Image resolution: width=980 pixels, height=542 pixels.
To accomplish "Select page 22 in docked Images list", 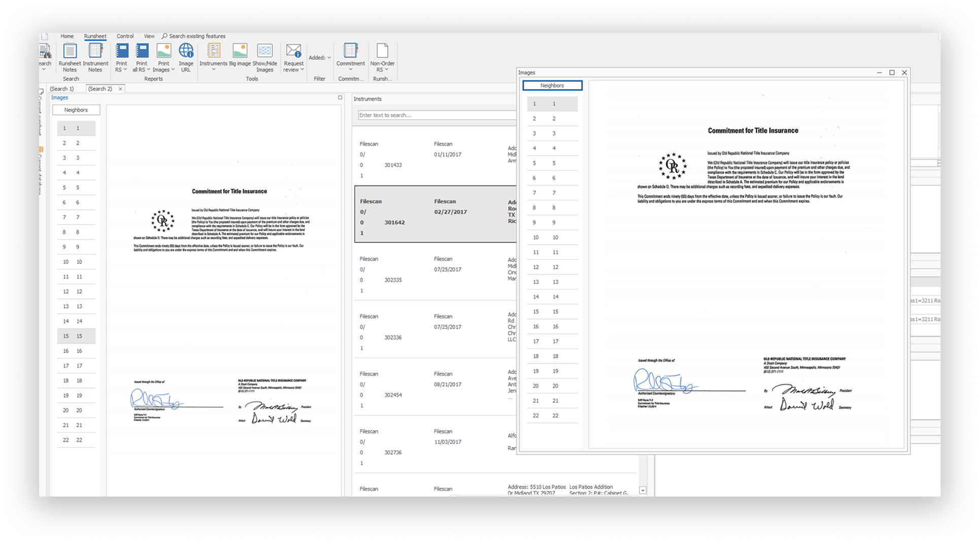I will [76, 440].
